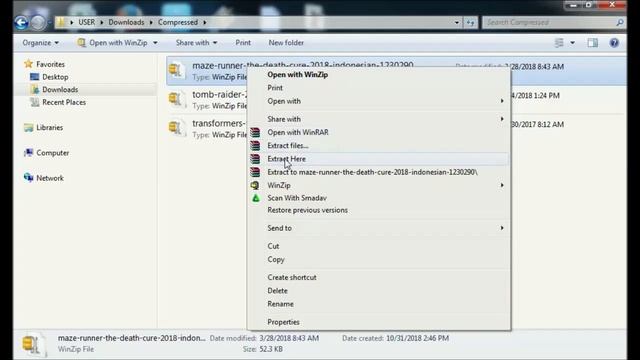The height and width of the screenshot is (360, 640).
Task: Click the Network icon in sidebar
Action: 28,178
